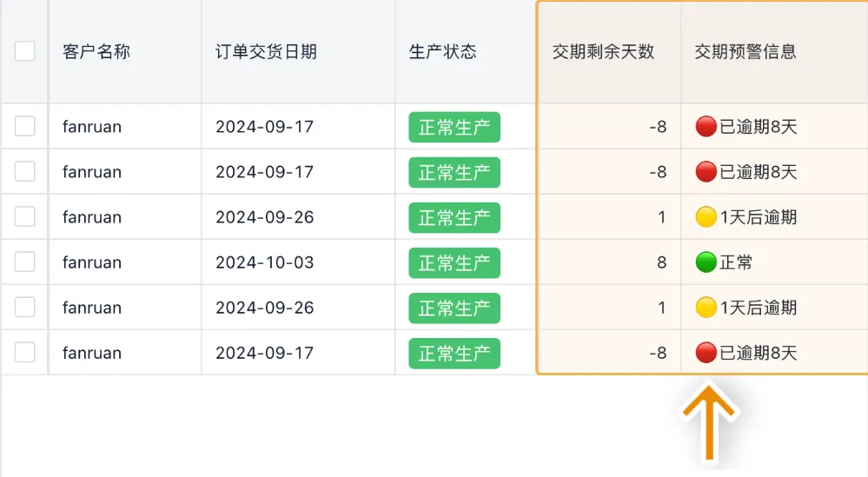Click the 正常 warning status text

tap(736, 263)
